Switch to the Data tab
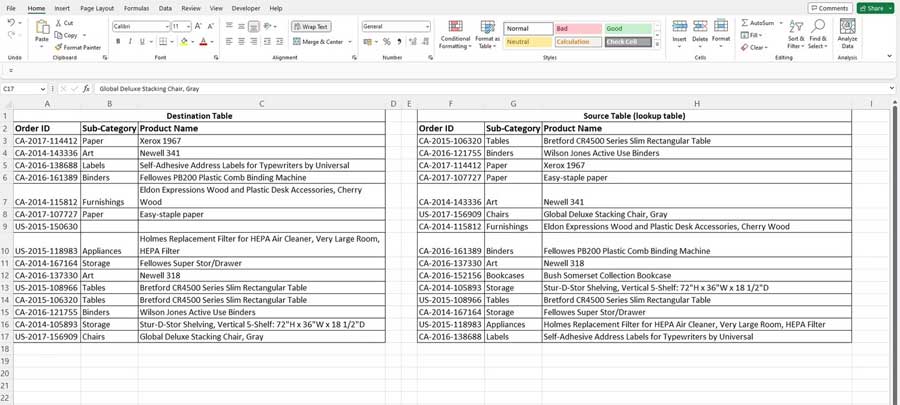The width and height of the screenshot is (900, 405). [x=165, y=9]
